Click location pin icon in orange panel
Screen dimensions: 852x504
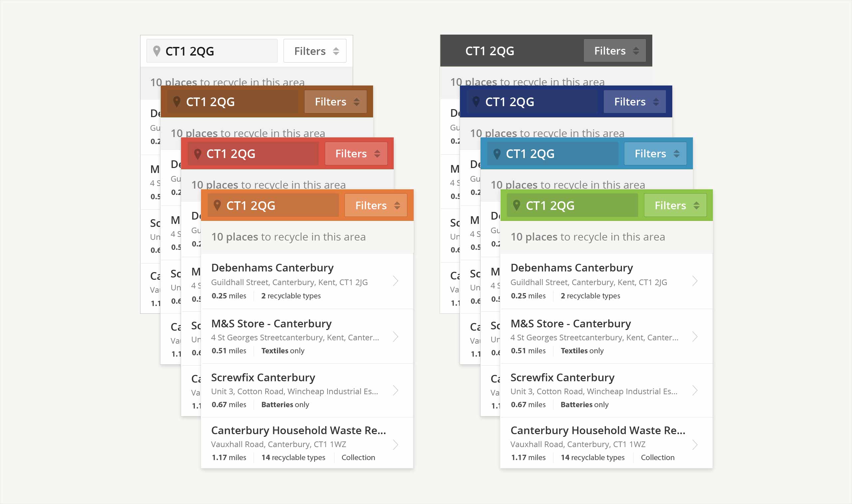(x=217, y=205)
